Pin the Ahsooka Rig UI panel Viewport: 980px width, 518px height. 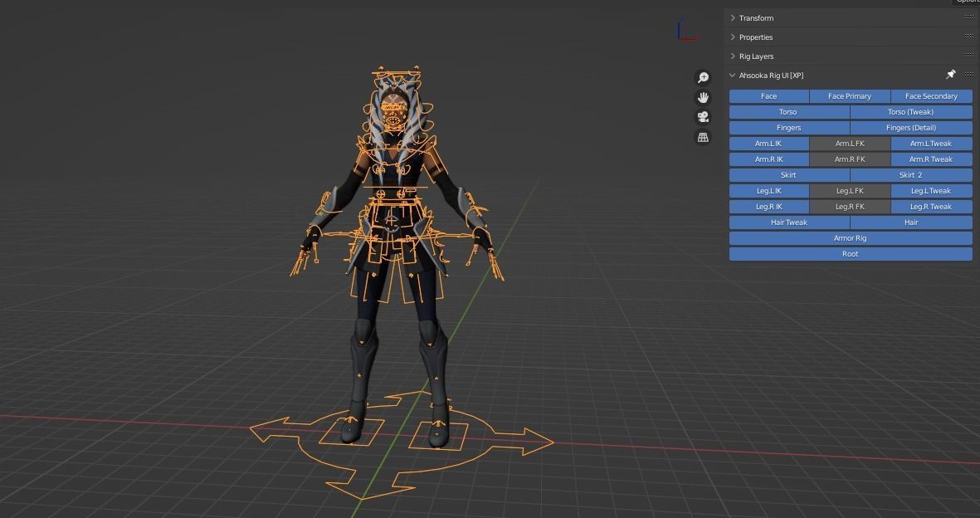point(951,75)
